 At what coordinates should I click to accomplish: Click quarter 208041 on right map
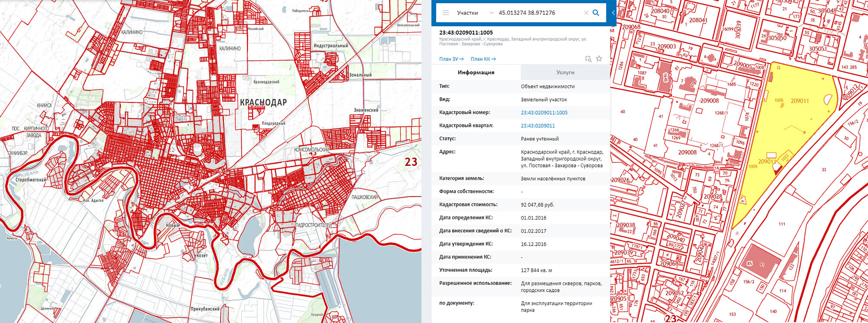click(x=698, y=20)
